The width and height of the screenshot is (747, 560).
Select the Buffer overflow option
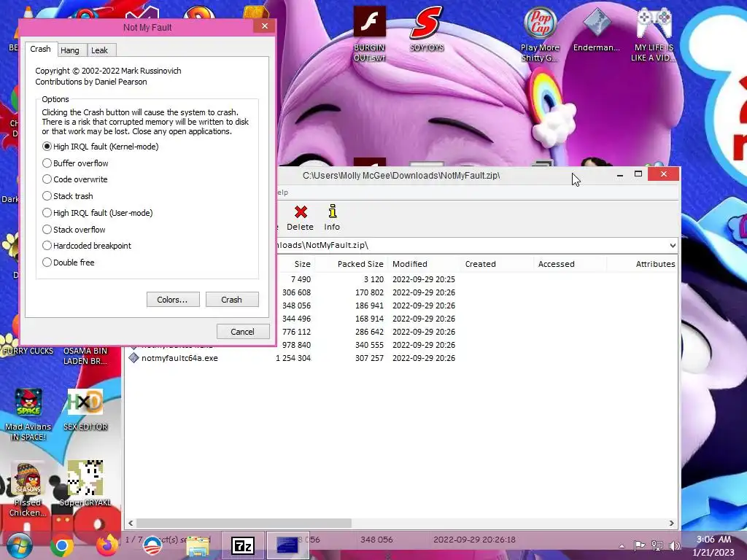click(75, 163)
